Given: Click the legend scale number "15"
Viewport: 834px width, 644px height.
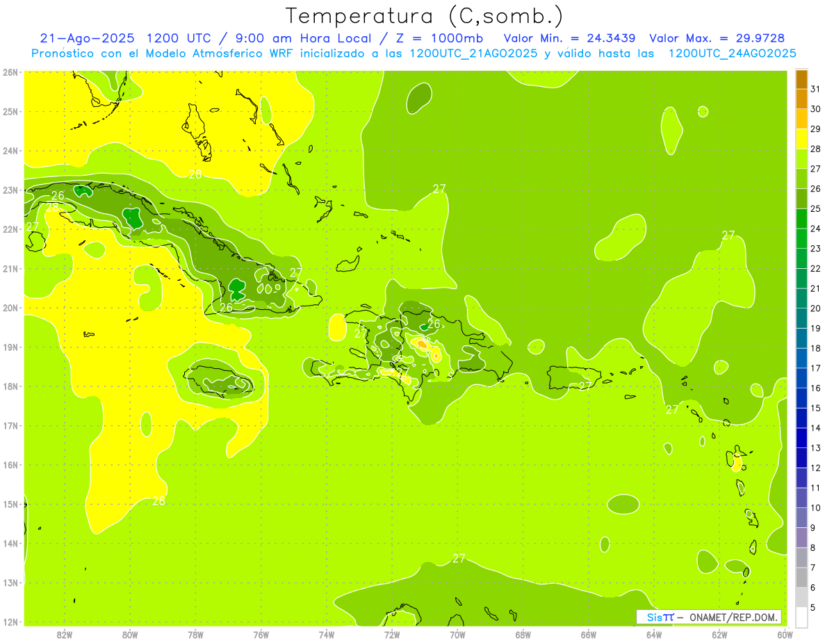Looking at the screenshot, I should click(x=815, y=408).
